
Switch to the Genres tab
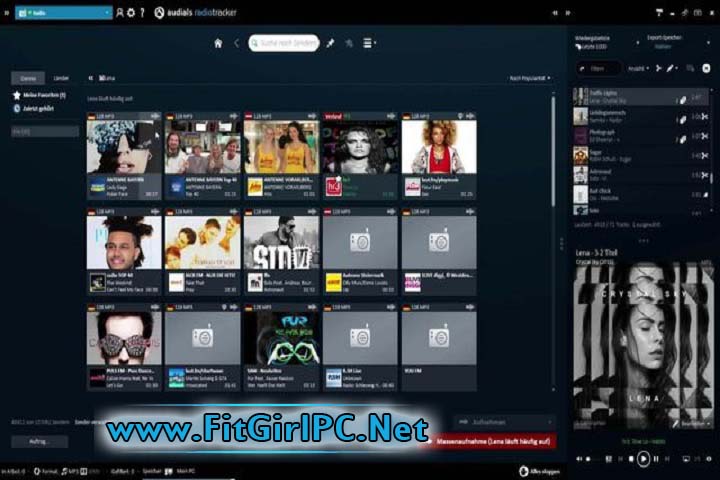pyautogui.click(x=28, y=78)
